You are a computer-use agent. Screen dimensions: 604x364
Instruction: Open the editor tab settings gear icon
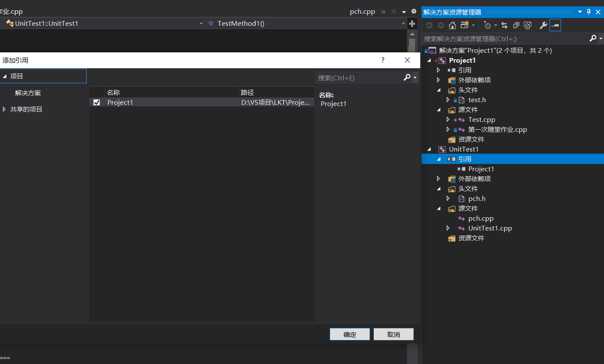(x=414, y=12)
